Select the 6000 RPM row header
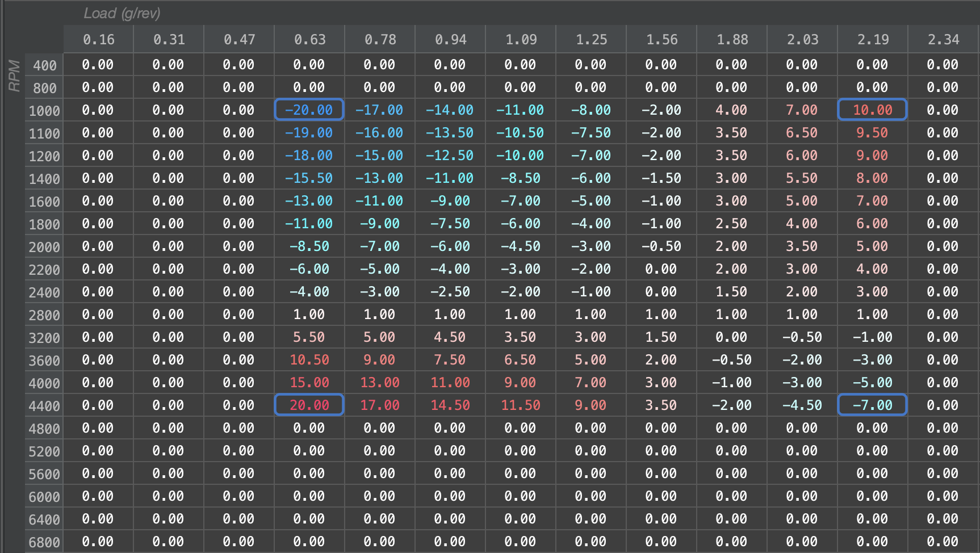Image resolution: width=980 pixels, height=553 pixels. (x=44, y=497)
